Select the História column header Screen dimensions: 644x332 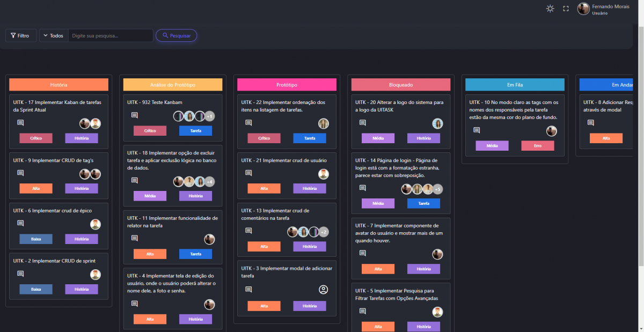coord(58,85)
